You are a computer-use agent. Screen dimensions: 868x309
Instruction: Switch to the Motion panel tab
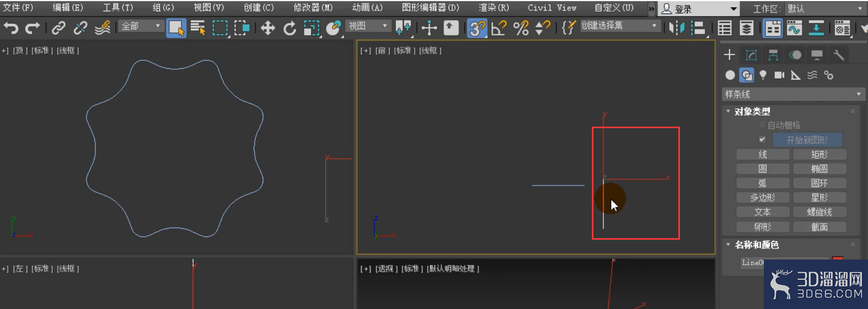[x=795, y=55]
